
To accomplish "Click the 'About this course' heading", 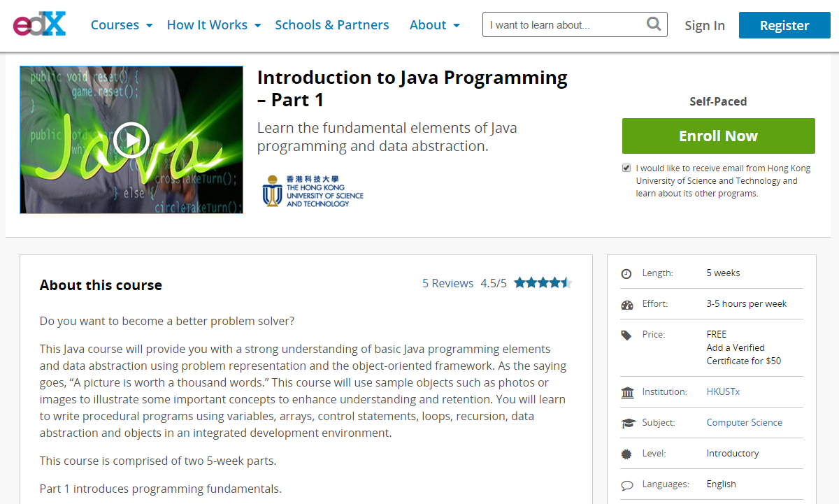I will click(x=101, y=285).
